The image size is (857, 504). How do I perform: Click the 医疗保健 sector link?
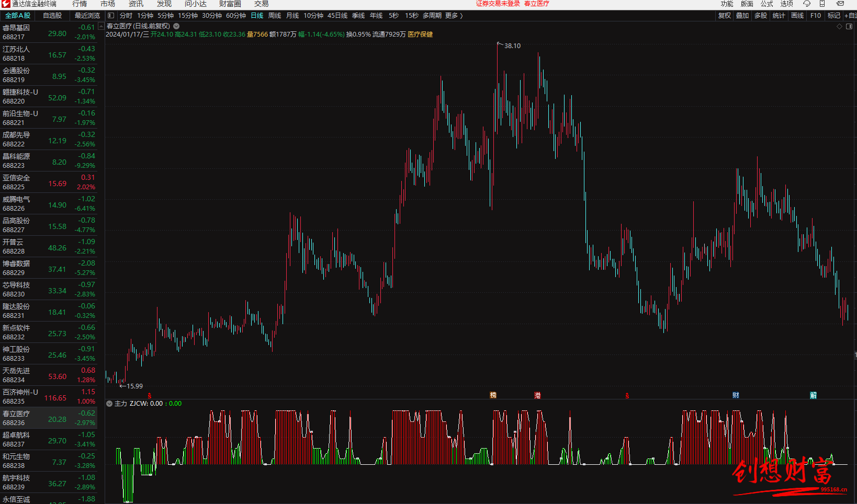pyautogui.click(x=420, y=35)
